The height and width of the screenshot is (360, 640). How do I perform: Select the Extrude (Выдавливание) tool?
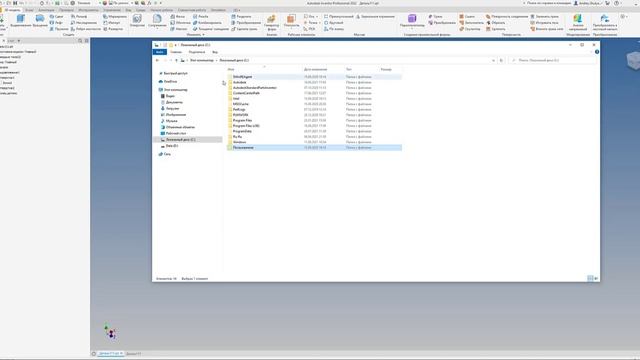(x=20, y=21)
